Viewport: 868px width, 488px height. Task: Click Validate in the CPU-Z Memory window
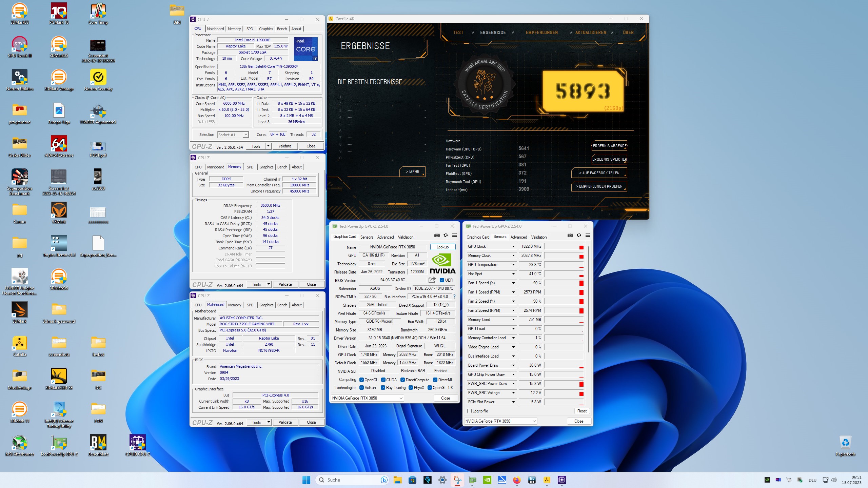point(285,284)
